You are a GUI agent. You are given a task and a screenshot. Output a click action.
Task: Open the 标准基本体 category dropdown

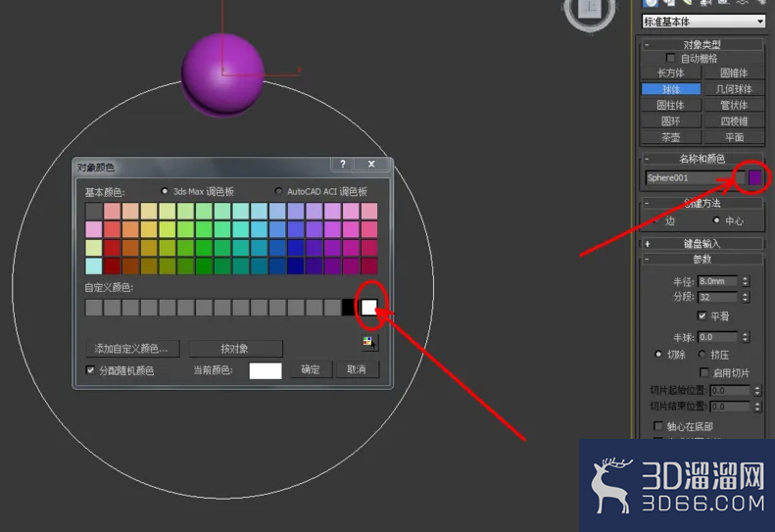703,22
